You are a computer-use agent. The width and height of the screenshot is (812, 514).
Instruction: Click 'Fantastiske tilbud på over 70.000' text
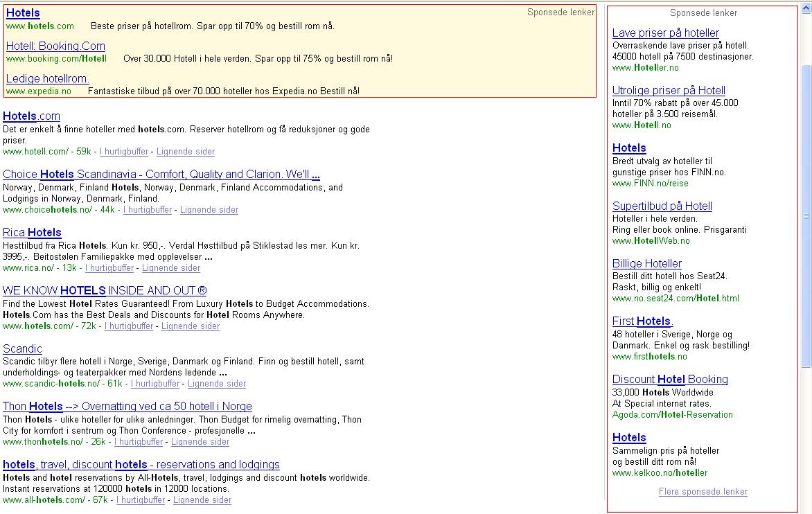pos(224,91)
